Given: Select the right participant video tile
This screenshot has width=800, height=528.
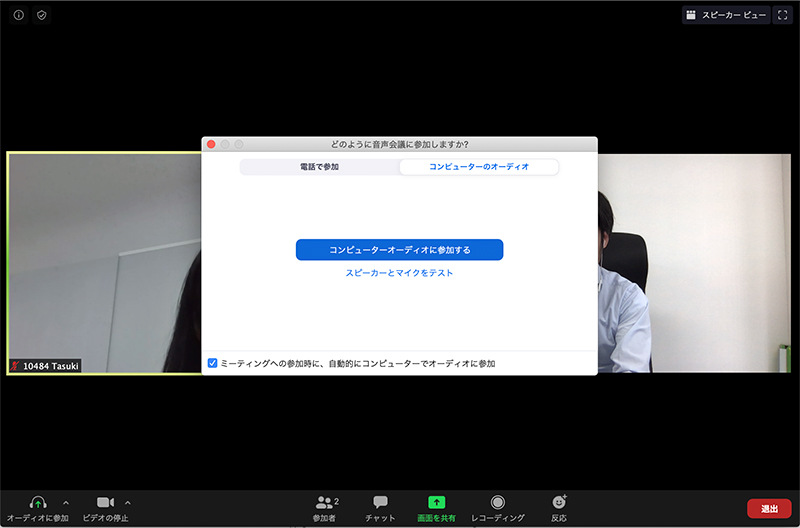Looking at the screenshot, I should point(694,263).
